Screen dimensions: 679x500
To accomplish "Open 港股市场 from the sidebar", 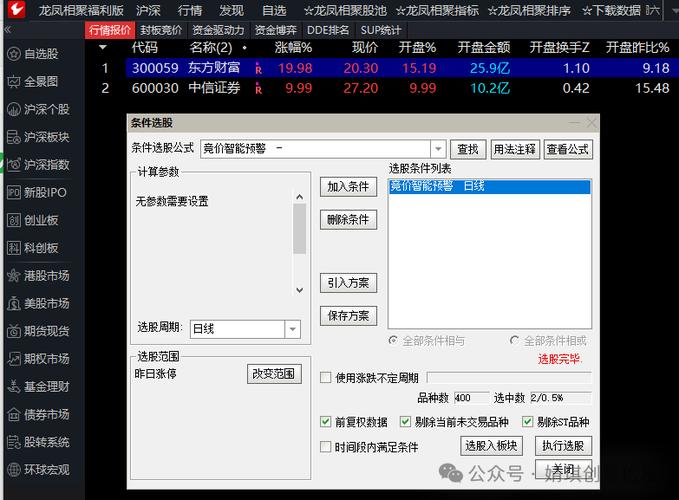I will pyautogui.click(x=38, y=275).
